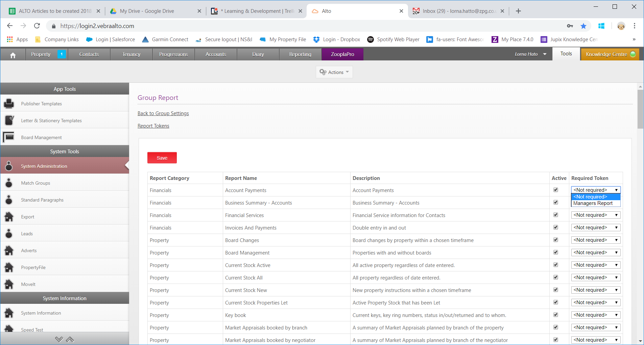The height and width of the screenshot is (345, 644).
Task: Open Spotify Web Player bookmark
Action: [393, 39]
